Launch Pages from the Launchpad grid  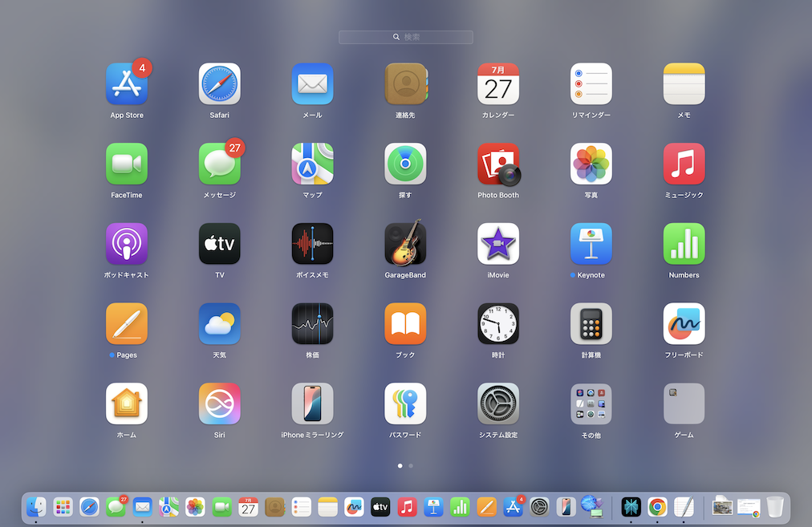[x=126, y=323]
